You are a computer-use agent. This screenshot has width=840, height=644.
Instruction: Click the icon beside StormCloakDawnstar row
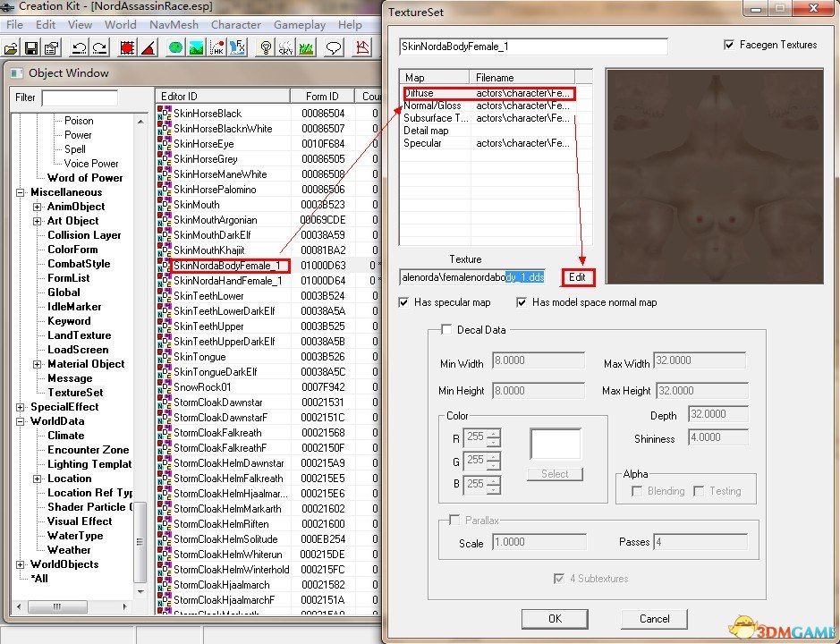click(165, 402)
